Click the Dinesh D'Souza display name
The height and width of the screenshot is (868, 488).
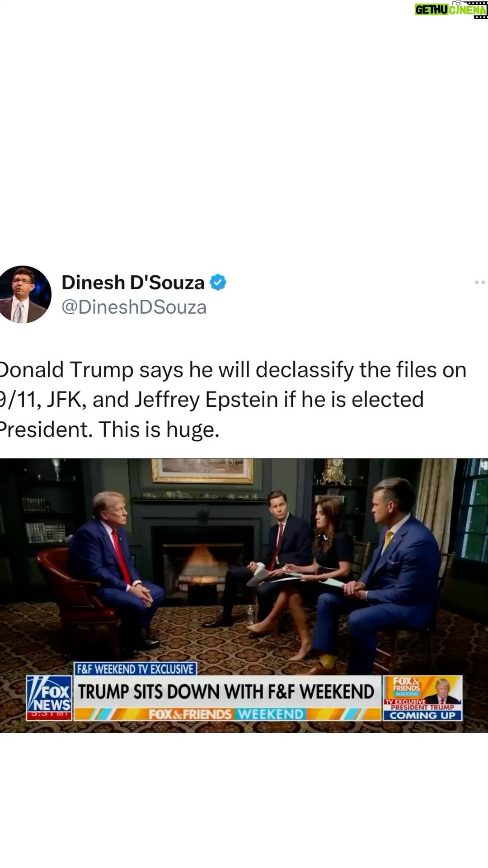(x=133, y=283)
